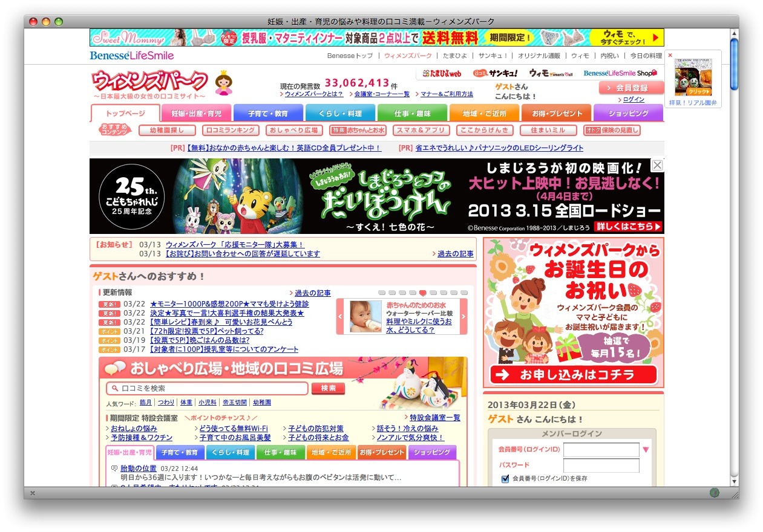Click the x icon in bottom-left status bar

32,493
